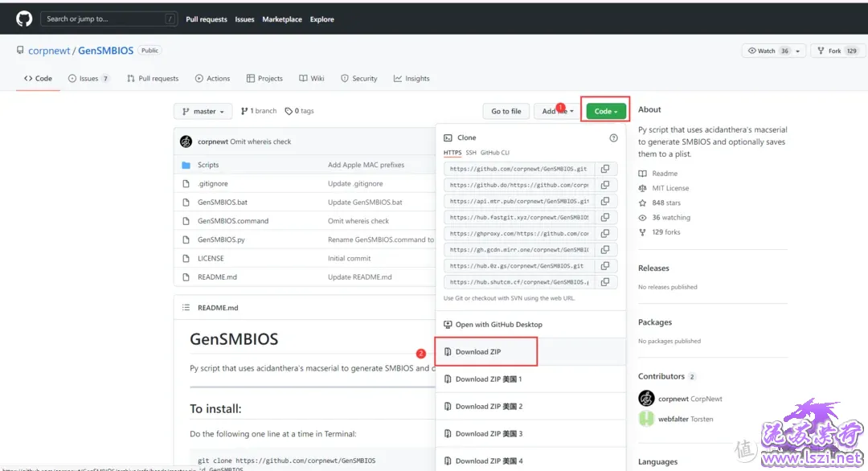Viewport: 868px width, 471px height.
Task: Click the GitHub logo in the header
Action: coord(24,18)
